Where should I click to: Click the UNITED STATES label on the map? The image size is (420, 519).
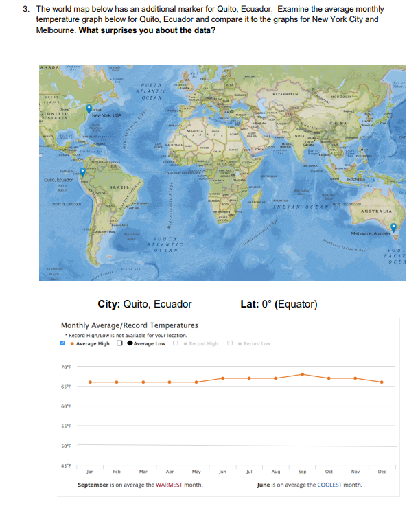pos(58,116)
